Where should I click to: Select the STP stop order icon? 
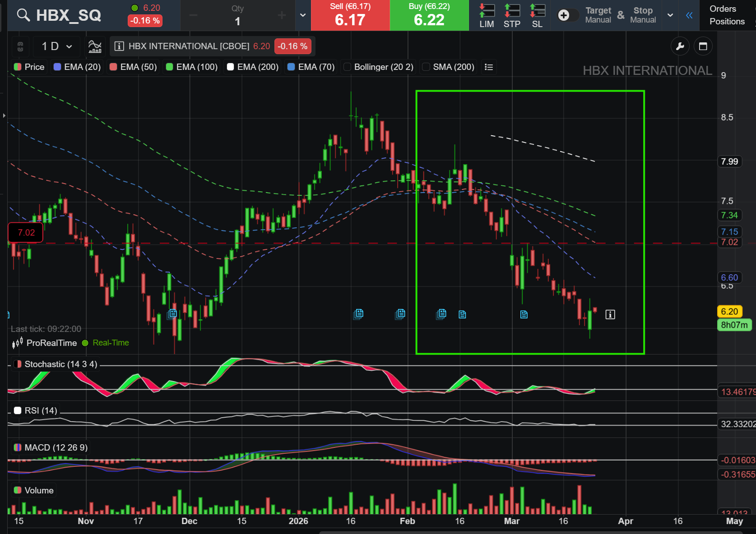click(512, 15)
